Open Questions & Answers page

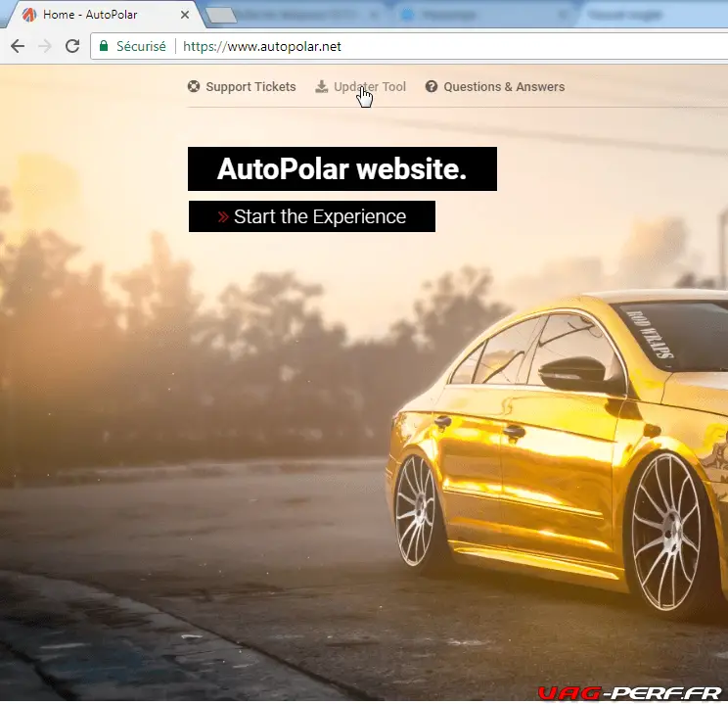point(504,87)
